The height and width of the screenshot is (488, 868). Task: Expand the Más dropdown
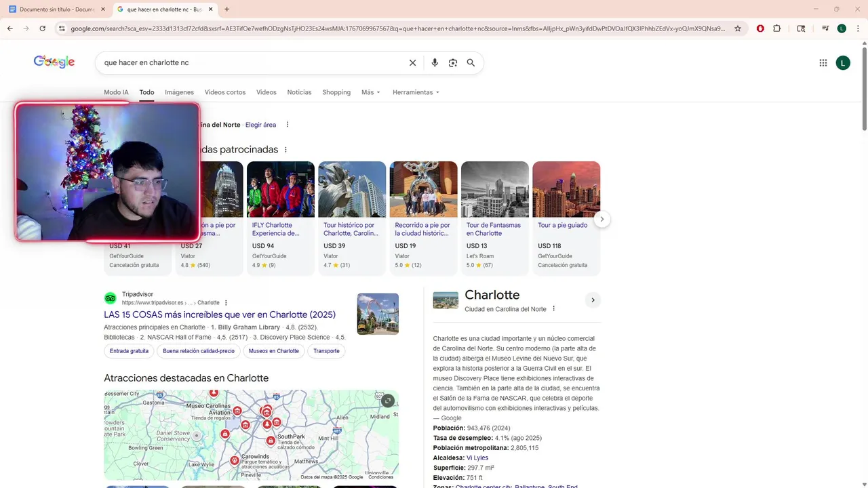click(x=371, y=92)
